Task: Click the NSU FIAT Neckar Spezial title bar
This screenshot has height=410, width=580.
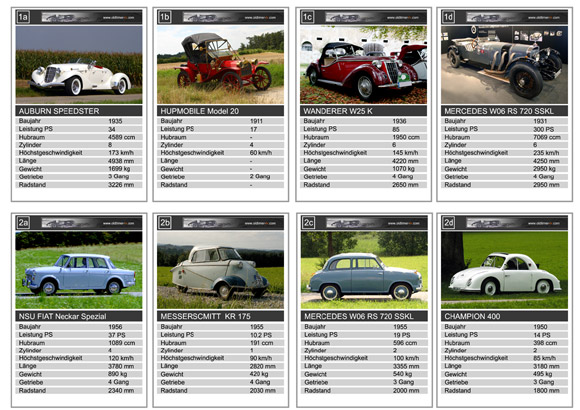Action: point(79,316)
